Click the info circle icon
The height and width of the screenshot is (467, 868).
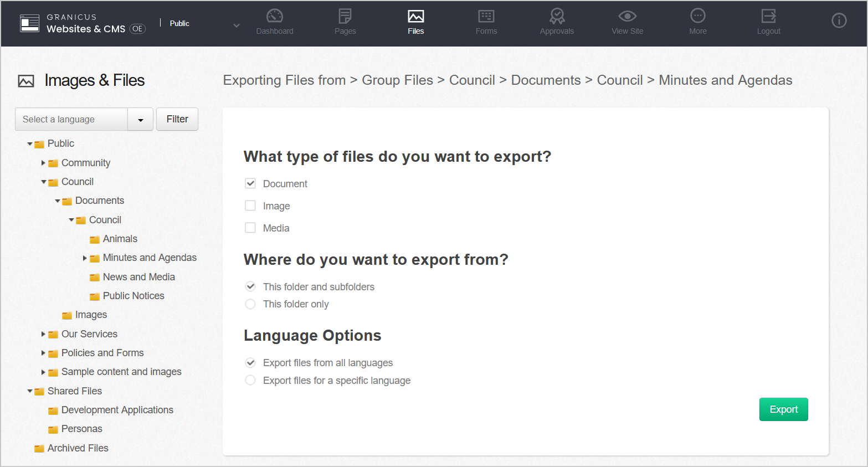point(839,20)
